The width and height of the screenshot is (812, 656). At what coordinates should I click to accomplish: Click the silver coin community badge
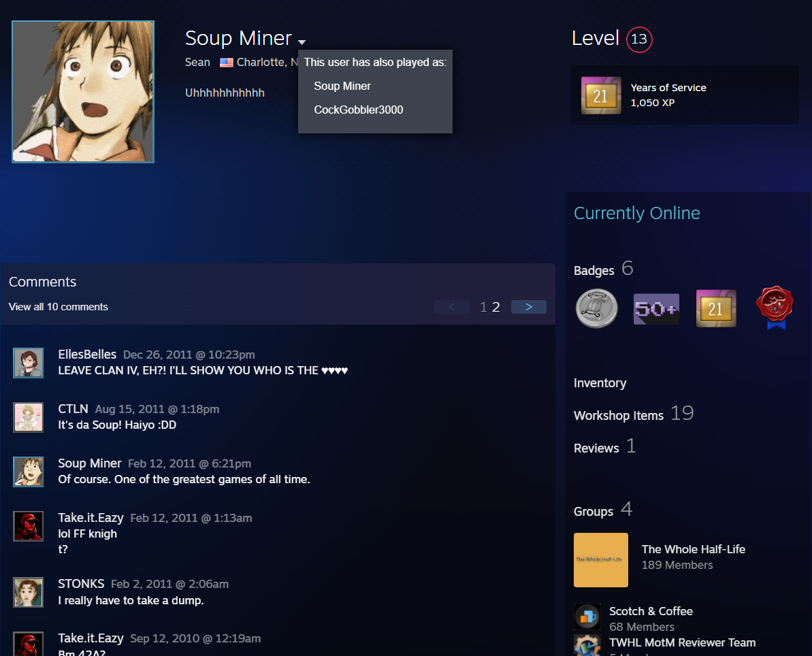[596, 308]
